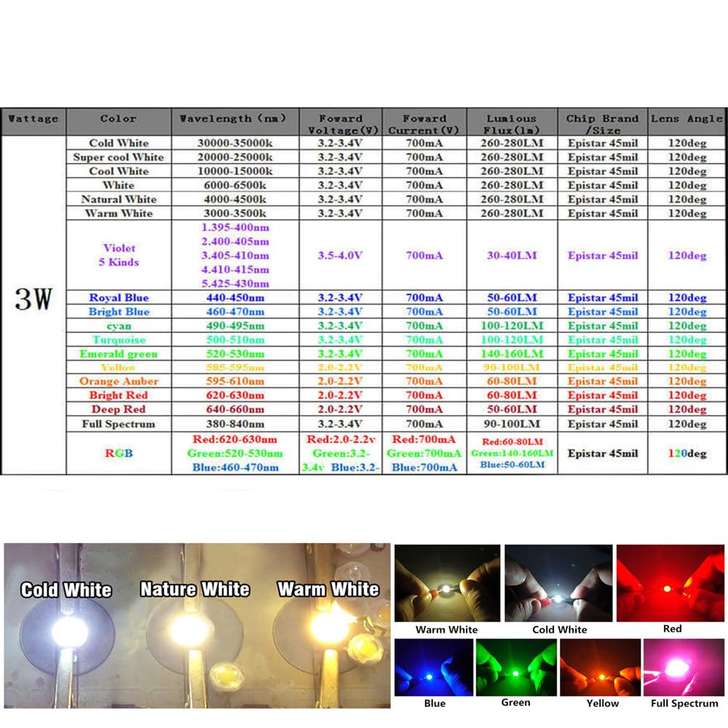
Task: Open the Green LED photo thumbnail
Action: click(516, 667)
